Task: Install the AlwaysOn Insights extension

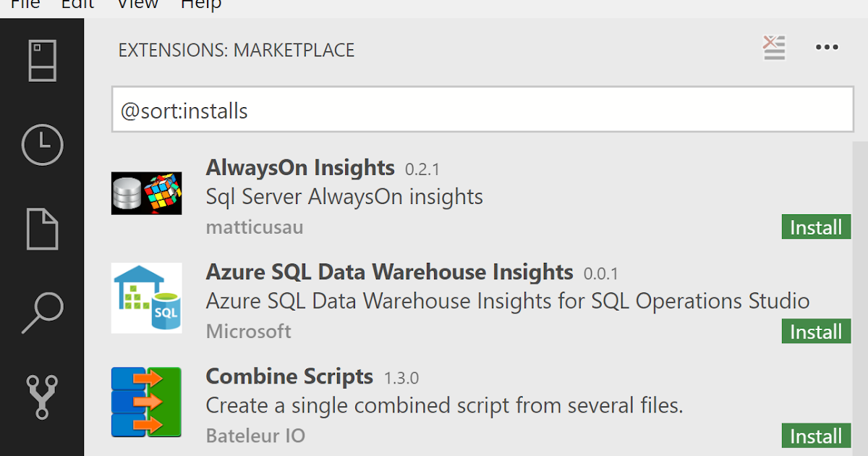Action: point(816,227)
